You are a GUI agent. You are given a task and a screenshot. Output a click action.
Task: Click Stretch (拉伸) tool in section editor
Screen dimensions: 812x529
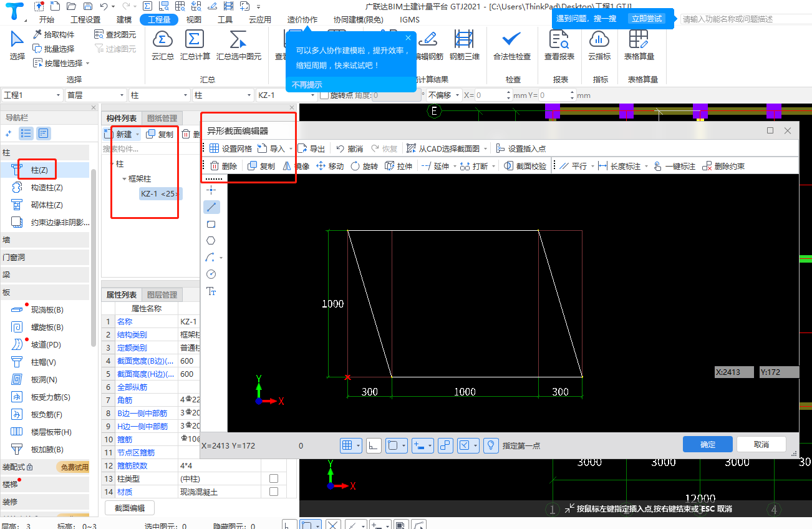(x=399, y=166)
